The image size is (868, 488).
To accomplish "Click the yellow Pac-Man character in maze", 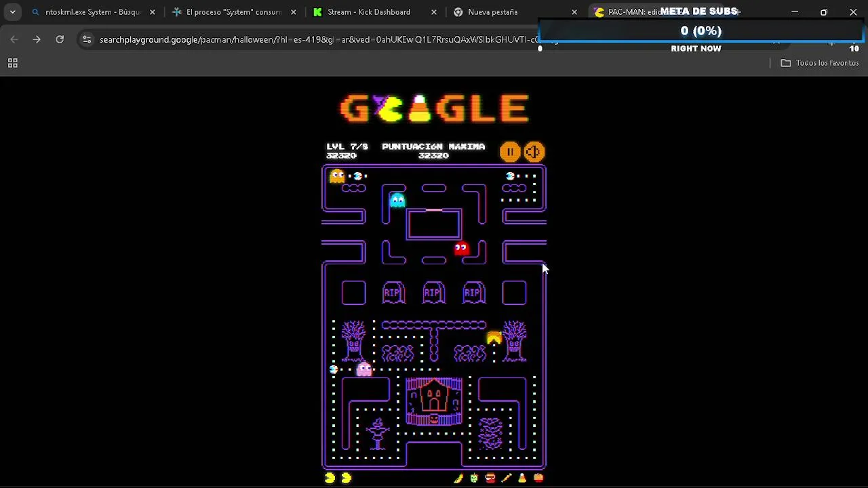I will [x=494, y=338].
